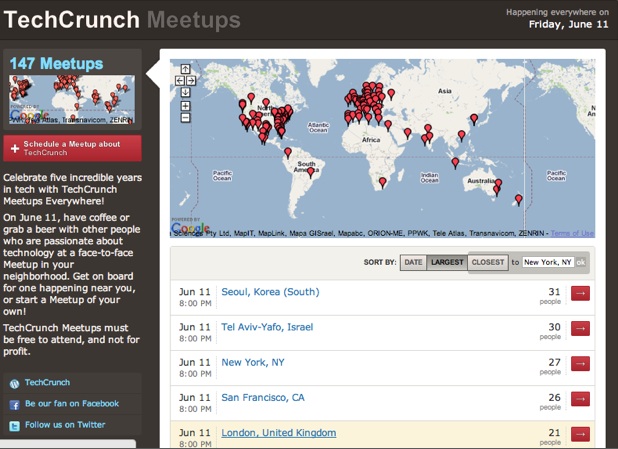Schedule a Meetup about TechCrunch

(x=72, y=148)
